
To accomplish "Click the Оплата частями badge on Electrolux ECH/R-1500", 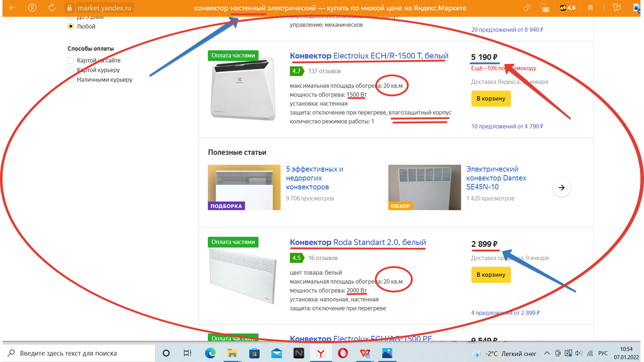I will pyautogui.click(x=233, y=55).
